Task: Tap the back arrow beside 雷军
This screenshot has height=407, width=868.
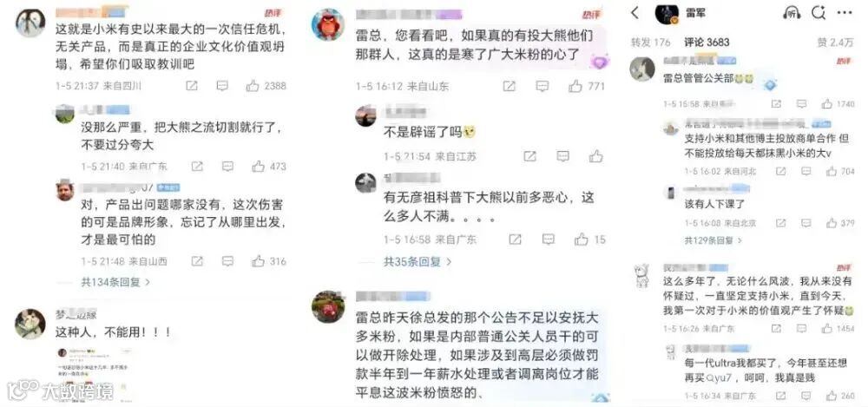Action: pos(635,13)
